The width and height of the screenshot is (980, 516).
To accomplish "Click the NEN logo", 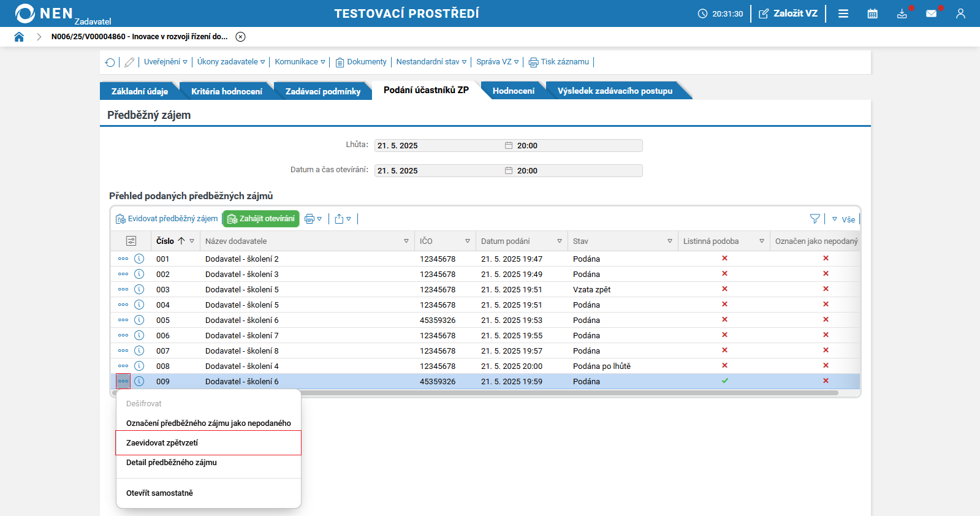I will point(44,13).
